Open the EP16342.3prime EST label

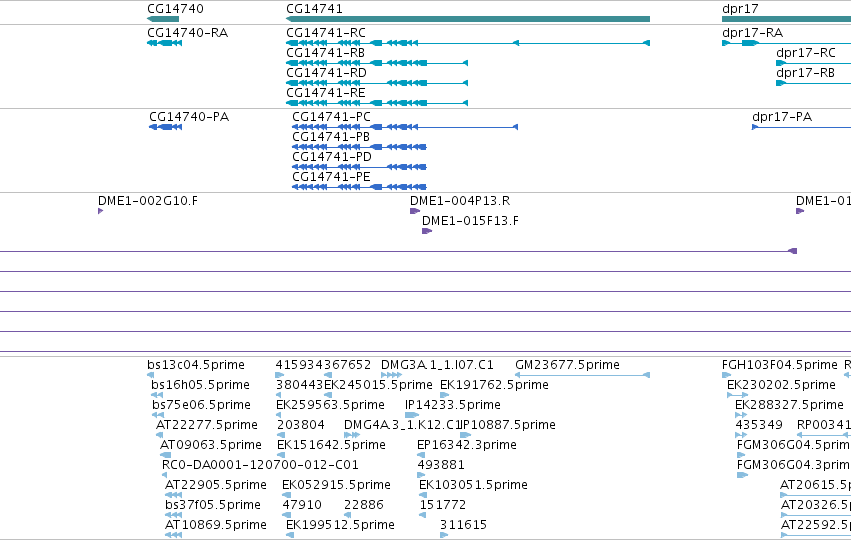click(x=467, y=445)
